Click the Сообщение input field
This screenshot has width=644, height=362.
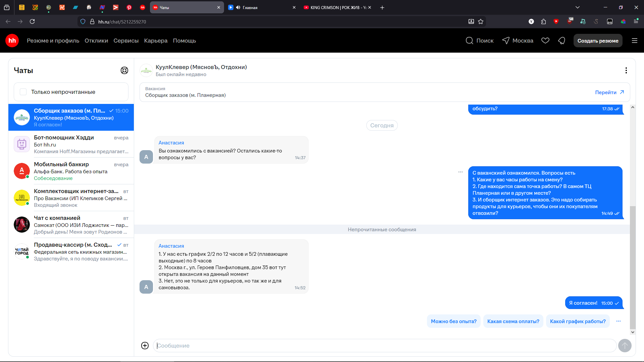pyautogui.click(x=384, y=346)
